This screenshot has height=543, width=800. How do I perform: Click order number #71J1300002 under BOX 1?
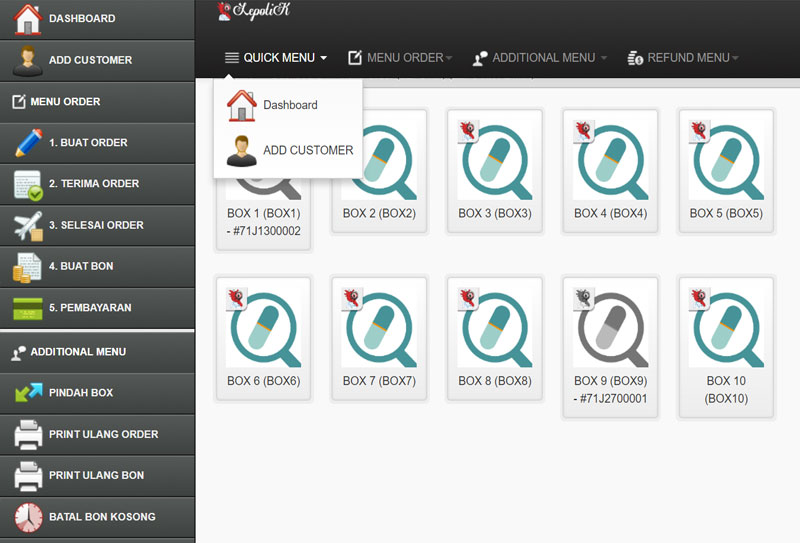[x=266, y=231]
